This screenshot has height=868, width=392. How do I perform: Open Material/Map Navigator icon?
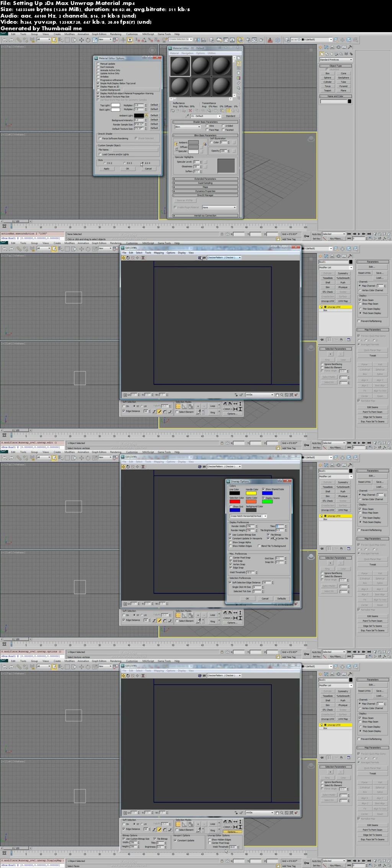(239, 98)
